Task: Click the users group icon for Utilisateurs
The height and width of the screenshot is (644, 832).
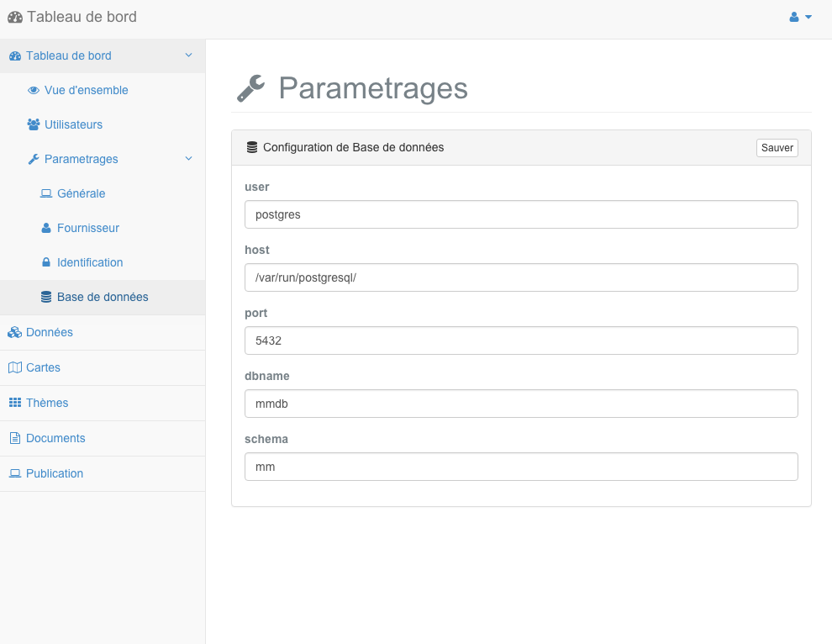Action: [34, 124]
